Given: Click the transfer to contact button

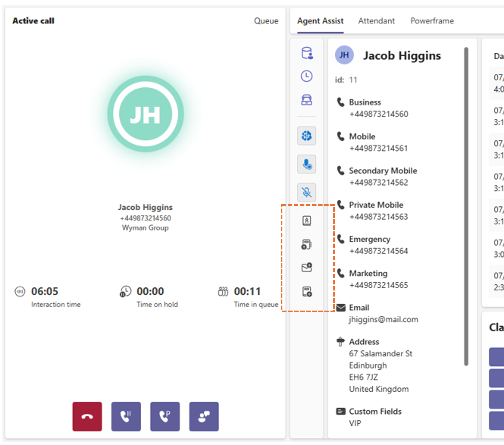Looking at the screenshot, I should (x=204, y=416).
